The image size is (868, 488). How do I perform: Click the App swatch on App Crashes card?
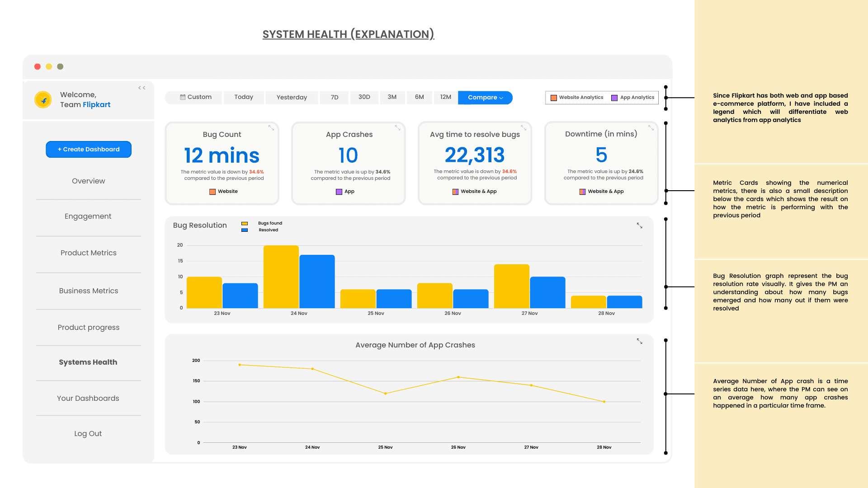339,192
